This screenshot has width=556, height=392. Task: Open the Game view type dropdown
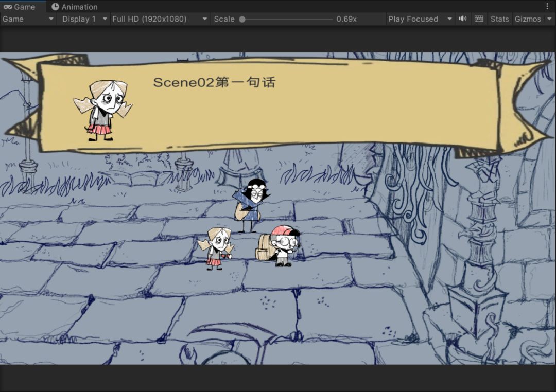tap(28, 19)
